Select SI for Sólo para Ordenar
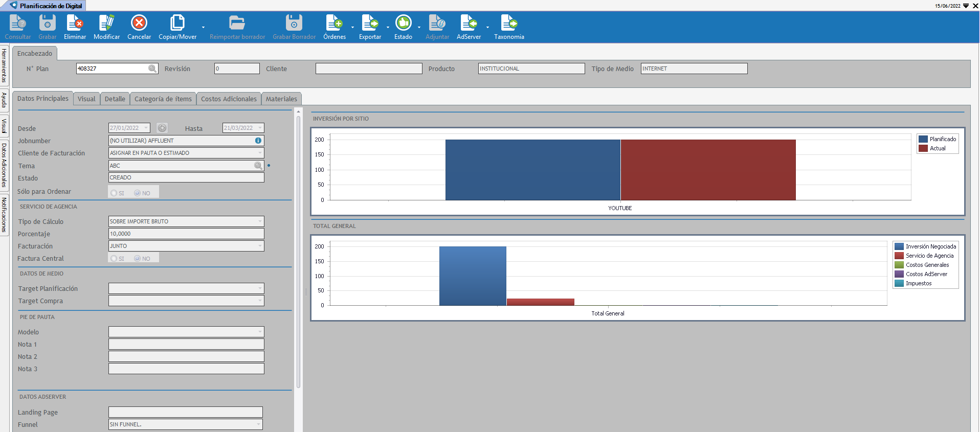 (114, 193)
